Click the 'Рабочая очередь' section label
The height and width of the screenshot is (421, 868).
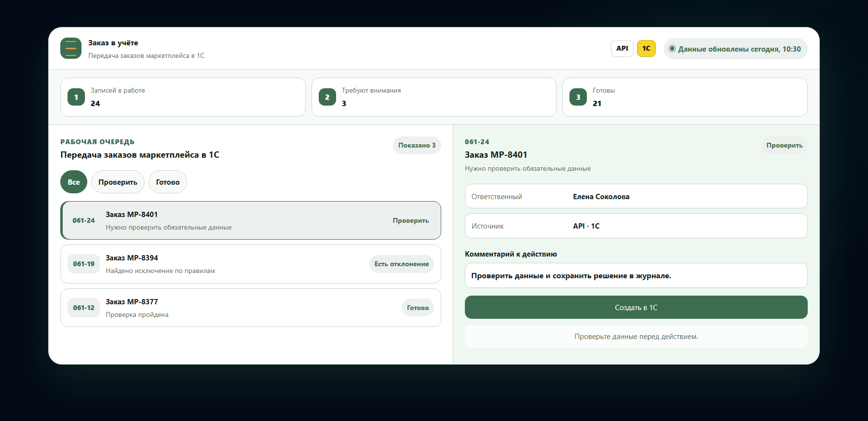pos(97,142)
